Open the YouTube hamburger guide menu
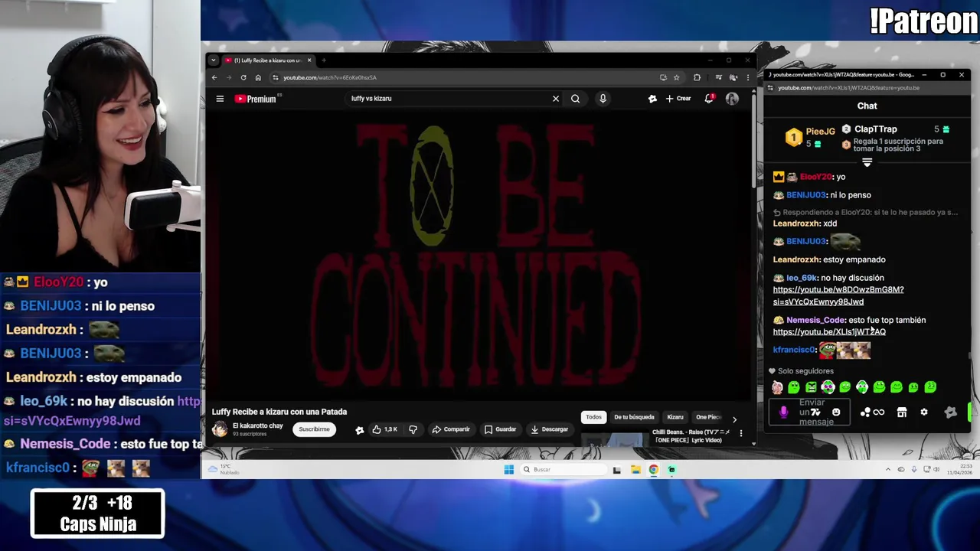This screenshot has width=980, height=551. point(220,99)
